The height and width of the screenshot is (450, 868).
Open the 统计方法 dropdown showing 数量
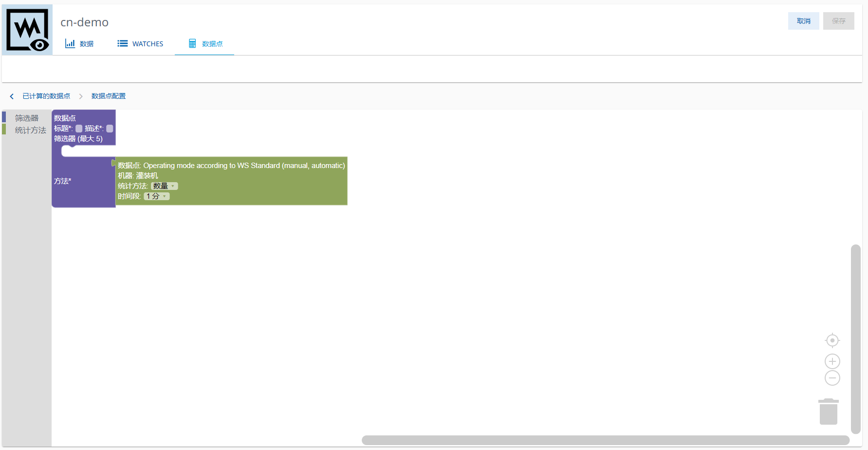(x=164, y=186)
